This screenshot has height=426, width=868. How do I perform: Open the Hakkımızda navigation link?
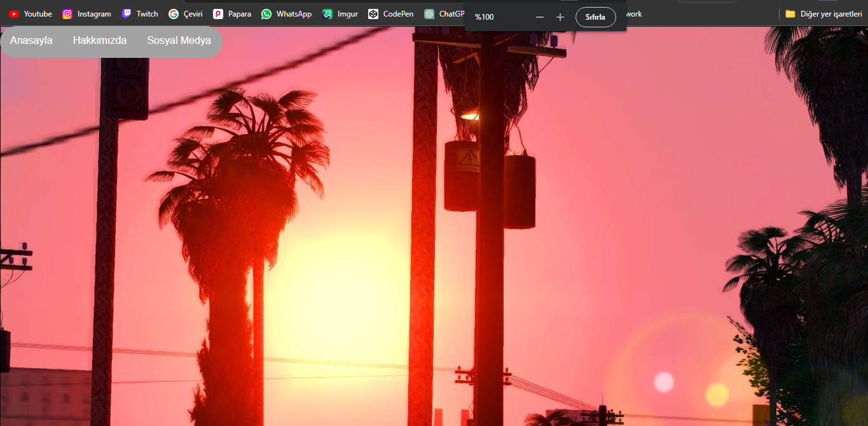pyautogui.click(x=100, y=41)
